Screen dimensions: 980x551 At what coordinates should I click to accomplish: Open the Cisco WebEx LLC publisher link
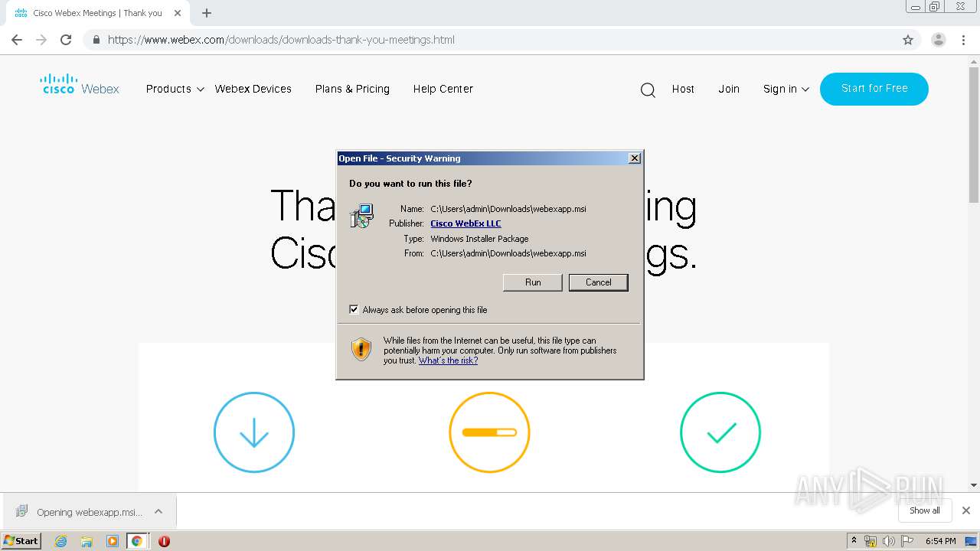click(x=465, y=223)
